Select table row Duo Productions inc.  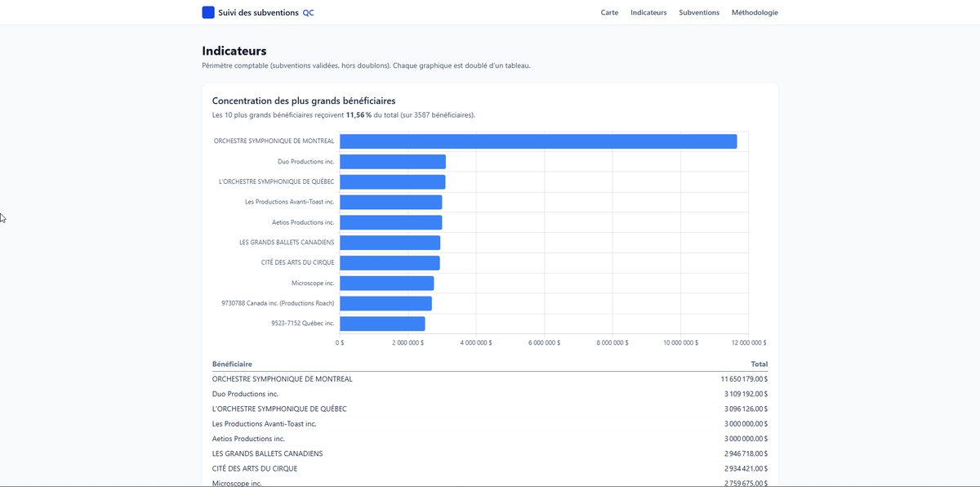490,394
